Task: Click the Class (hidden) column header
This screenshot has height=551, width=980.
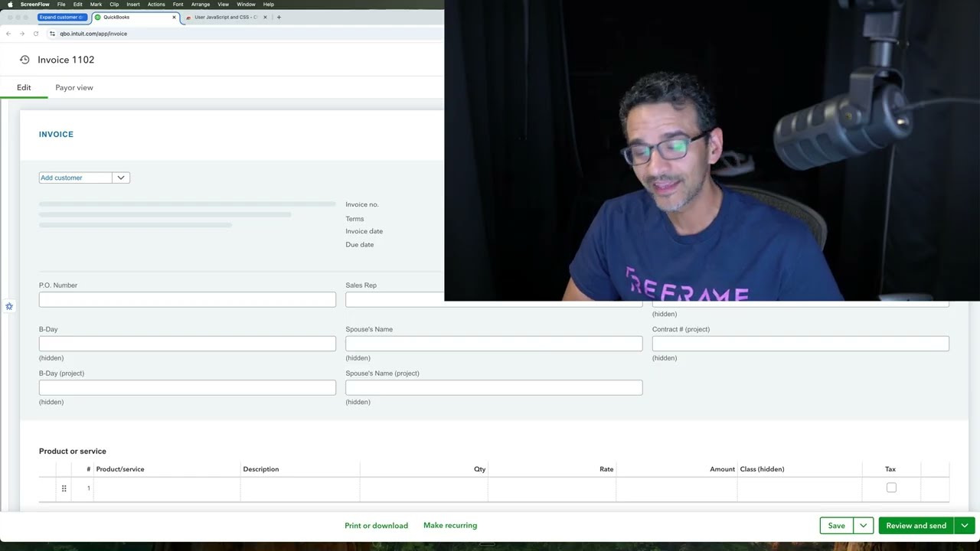Action: click(762, 469)
